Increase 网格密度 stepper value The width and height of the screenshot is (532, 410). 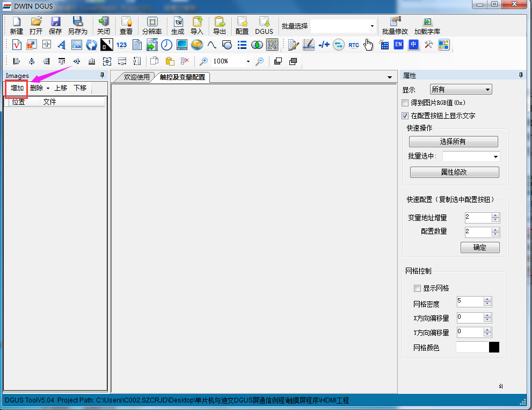click(x=487, y=299)
